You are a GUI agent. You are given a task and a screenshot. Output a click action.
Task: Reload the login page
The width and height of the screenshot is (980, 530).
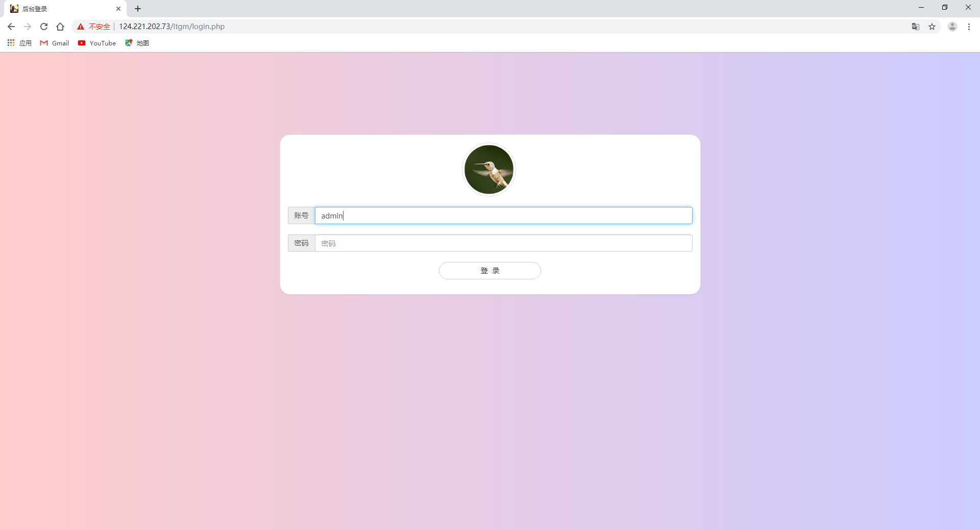point(44,27)
